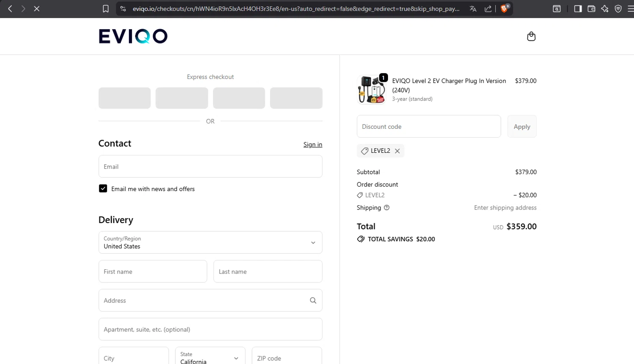Click the address search magnifier icon
634x364 pixels.
click(313, 300)
